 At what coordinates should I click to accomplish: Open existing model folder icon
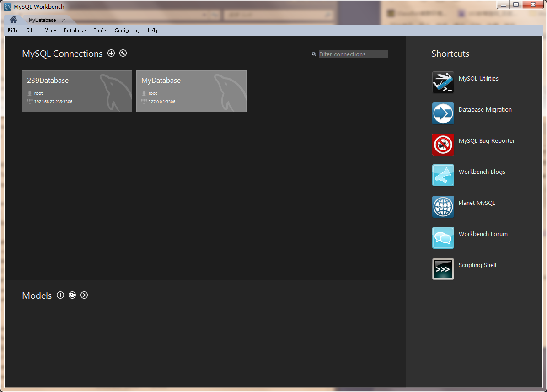click(x=72, y=295)
